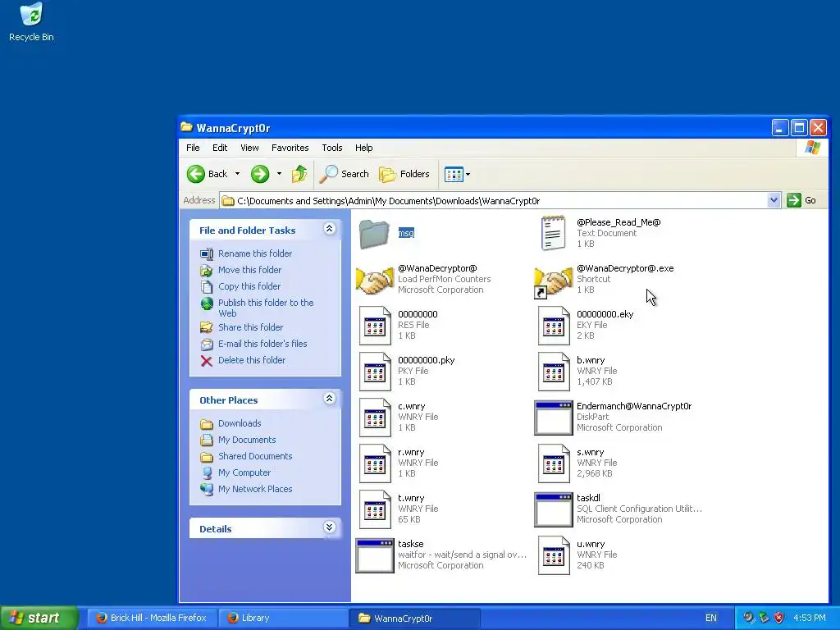Click Delete this folder link

251,361
